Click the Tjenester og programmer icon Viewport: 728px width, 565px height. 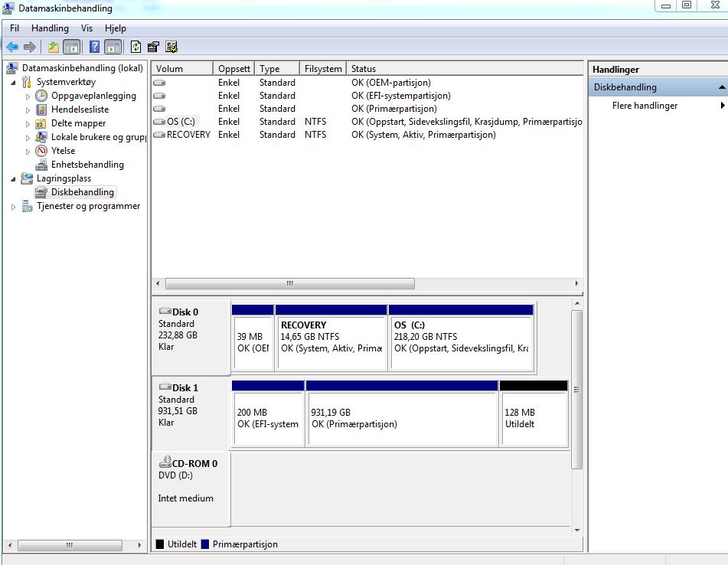point(27,206)
